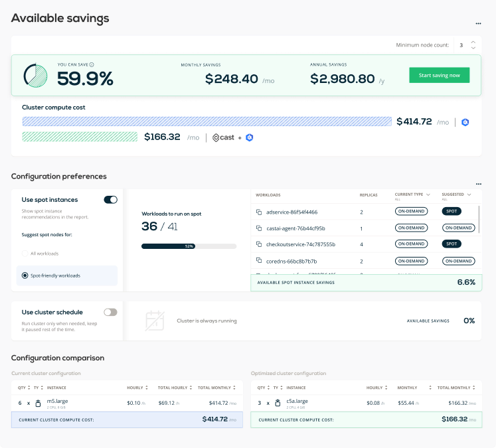
Task: Select the 'All workloads' radio option
Action: [x=25, y=254]
